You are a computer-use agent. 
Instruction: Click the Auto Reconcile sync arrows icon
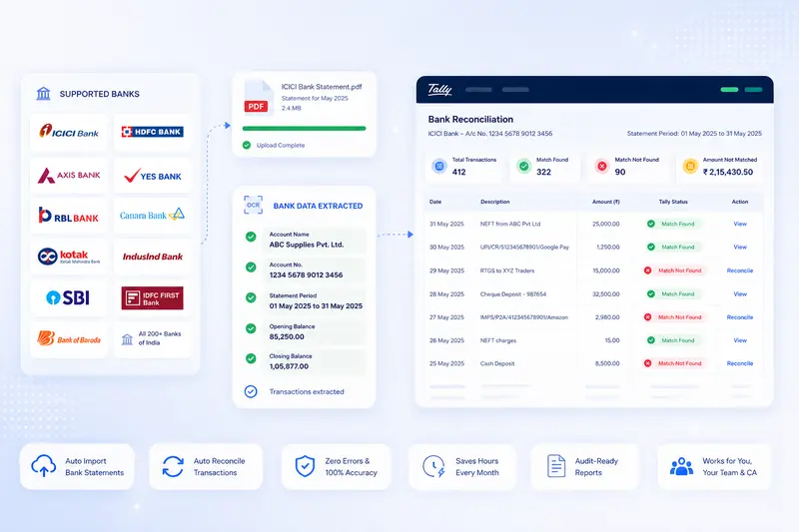click(x=173, y=466)
